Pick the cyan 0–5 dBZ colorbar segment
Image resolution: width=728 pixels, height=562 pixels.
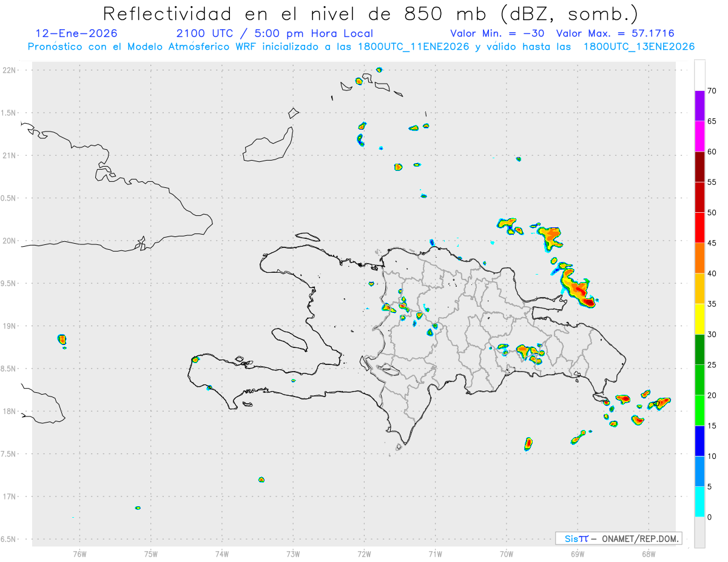(699, 502)
